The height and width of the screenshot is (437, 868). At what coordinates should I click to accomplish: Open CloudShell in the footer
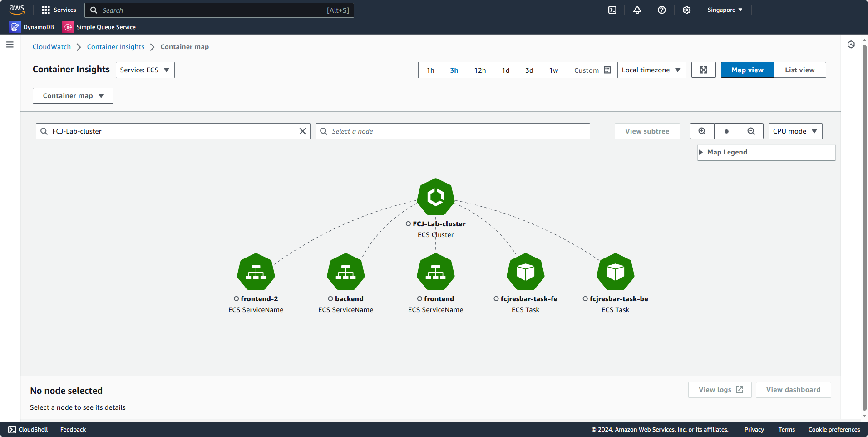(x=28, y=429)
